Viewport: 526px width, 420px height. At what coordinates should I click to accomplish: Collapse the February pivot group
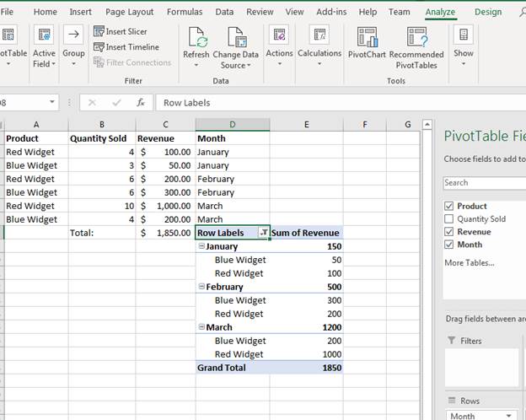pos(201,286)
